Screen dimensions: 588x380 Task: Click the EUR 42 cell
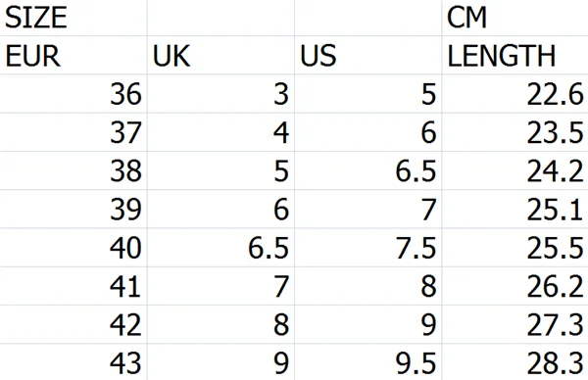coord(73,324)
